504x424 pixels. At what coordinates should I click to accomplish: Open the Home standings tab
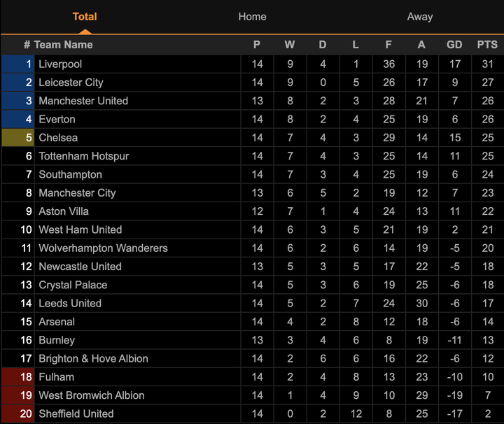pyautogui.click(x=252, y=17)
